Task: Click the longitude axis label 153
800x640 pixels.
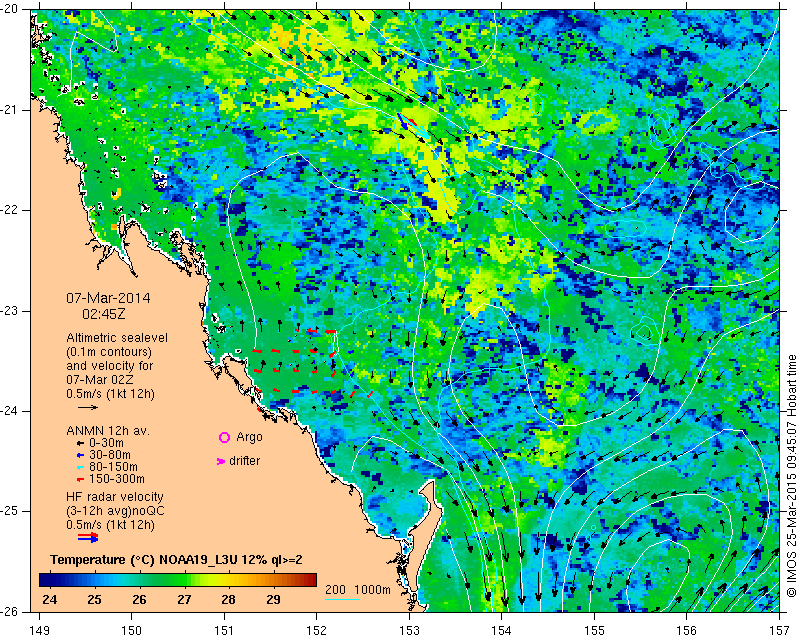Action: [409, 631]
